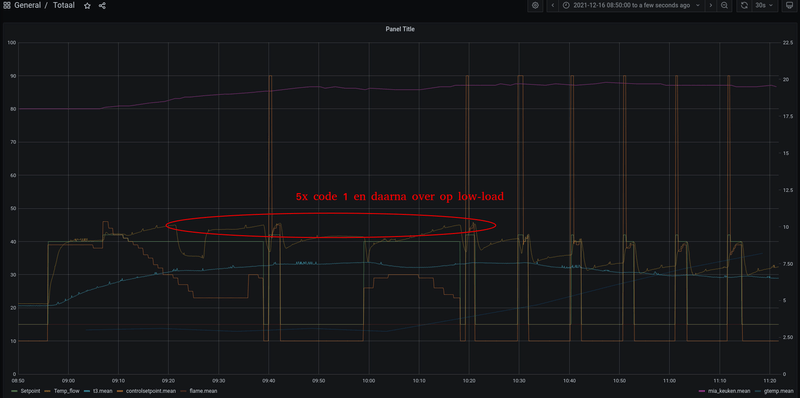The width and height of the screenshot is (800, 398).
Task: Open the time range picker dropdown
Action: pos(632,5)
